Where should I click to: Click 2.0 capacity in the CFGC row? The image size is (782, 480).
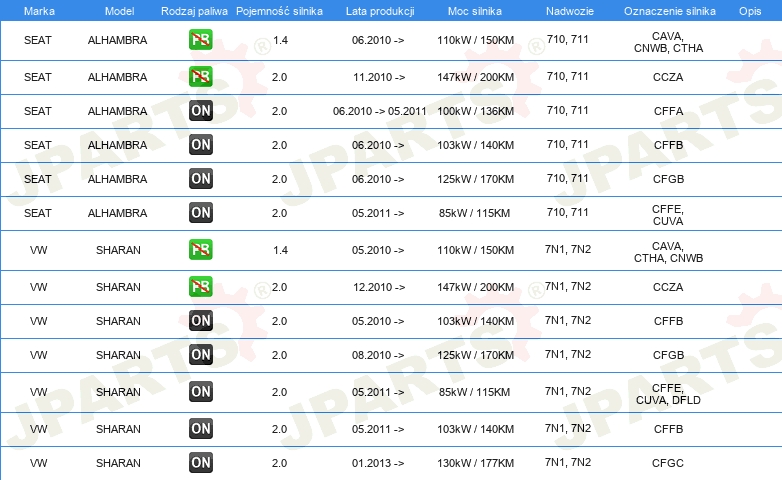click(279, 463)
